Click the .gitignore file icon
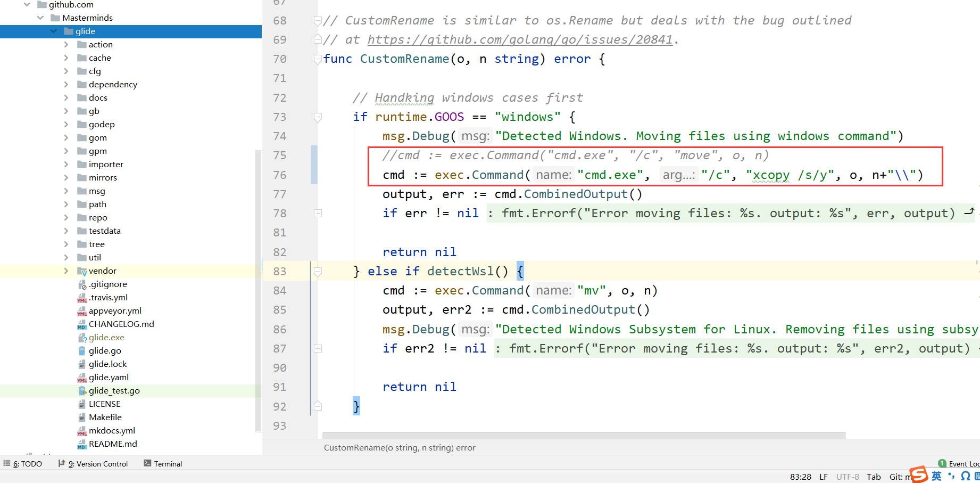This screenshot has width=980, height=483. (x=82, y=284)
